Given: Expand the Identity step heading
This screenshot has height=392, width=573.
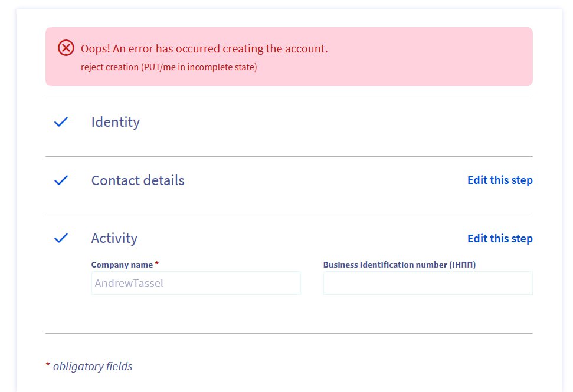Looking at the screenshot, I should 115,122.
